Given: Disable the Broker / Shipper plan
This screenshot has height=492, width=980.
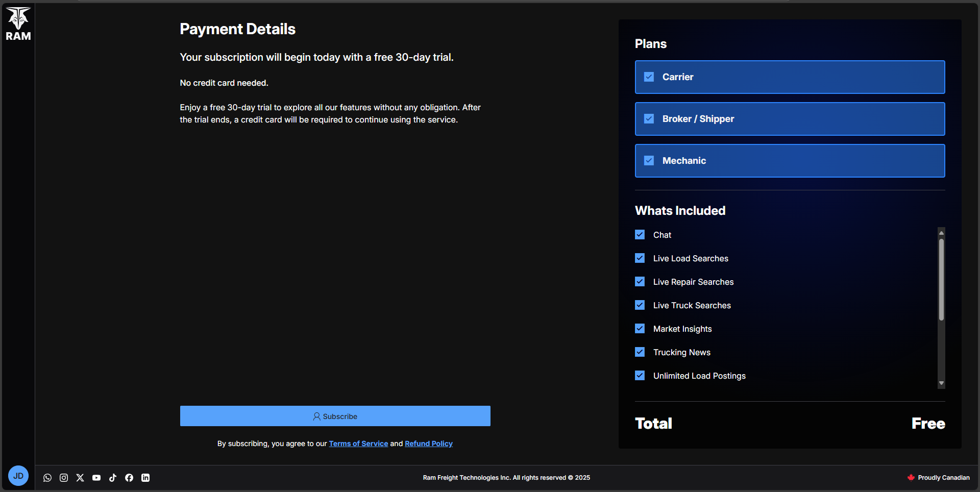Looking at the screenshot, I should point(649,118).
